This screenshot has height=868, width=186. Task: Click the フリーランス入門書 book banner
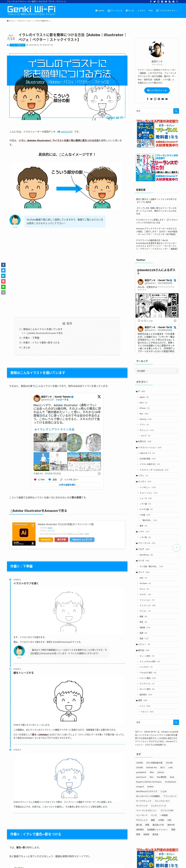(157, 133)
